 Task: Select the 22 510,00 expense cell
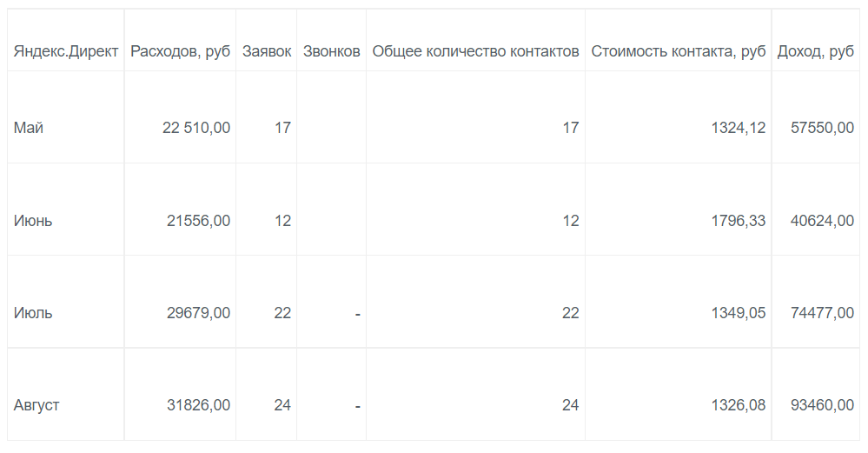[196, 128]
